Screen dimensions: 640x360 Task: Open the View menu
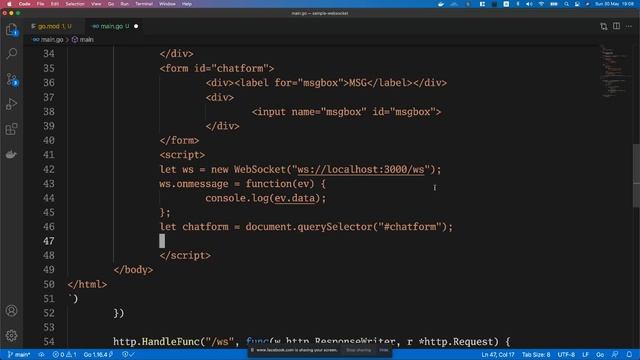(x=96, y=4)
